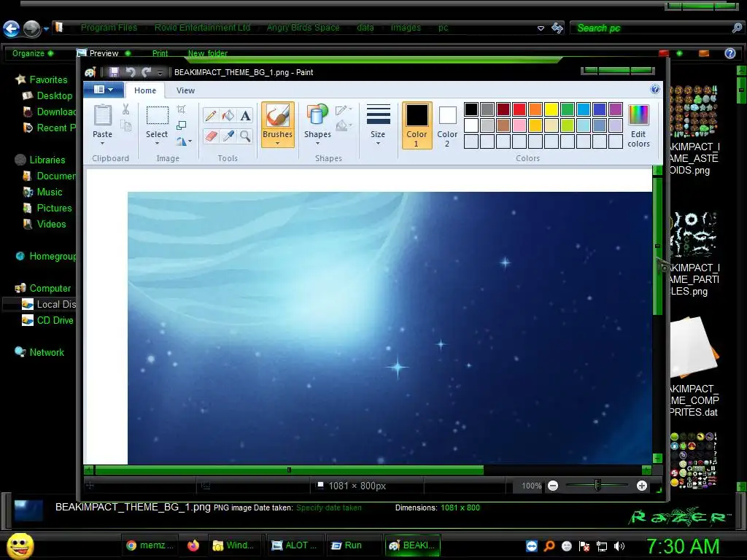Screen dimensions: 747x560
Task: Click the Search pc input field
Action: coord(657,28)
